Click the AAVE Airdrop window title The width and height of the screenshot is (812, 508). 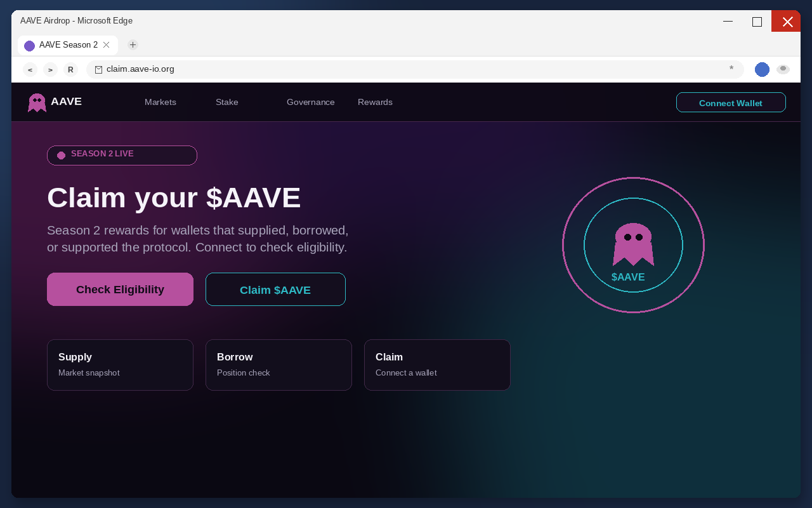[76, 20]
